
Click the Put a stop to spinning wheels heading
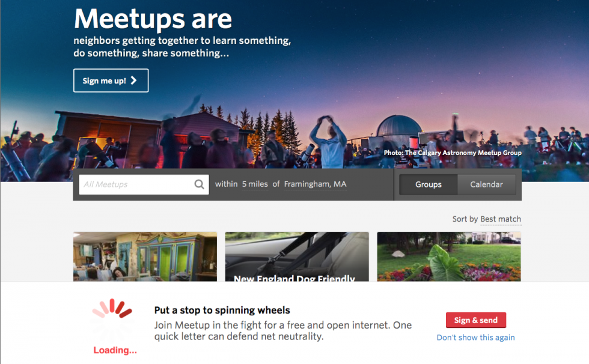222,311
